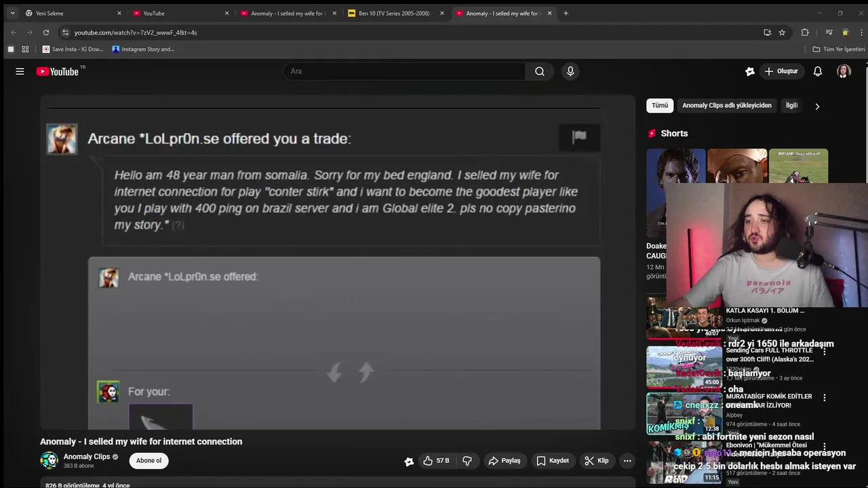Go forward in browser history
This screenshot has width=868, height=488.
(x=29, y=33)
